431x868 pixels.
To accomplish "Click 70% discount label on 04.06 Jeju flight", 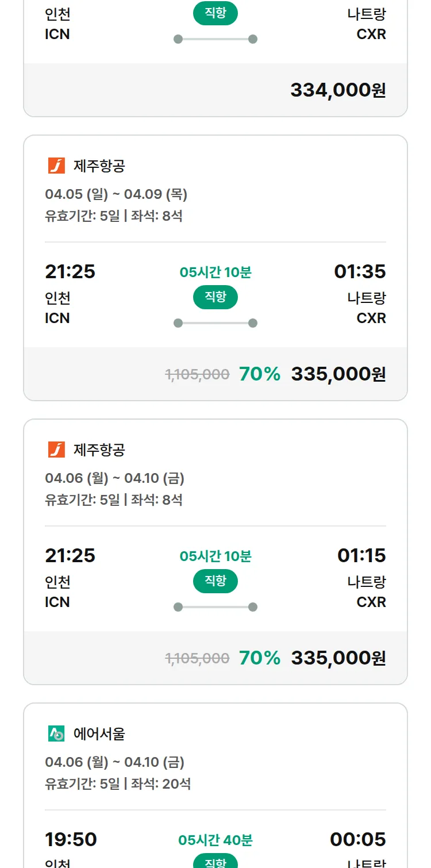I will pyautogui.click(x=260, y=658).
